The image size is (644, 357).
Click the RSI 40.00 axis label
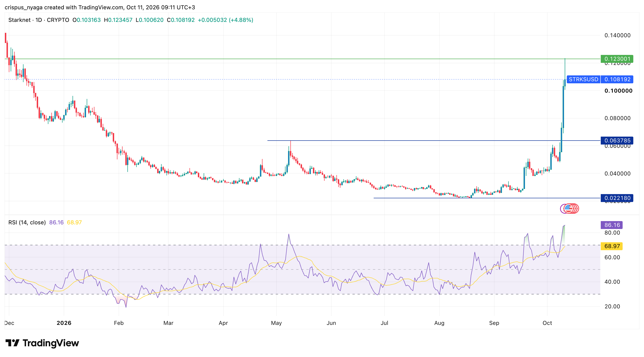(612, 282)
